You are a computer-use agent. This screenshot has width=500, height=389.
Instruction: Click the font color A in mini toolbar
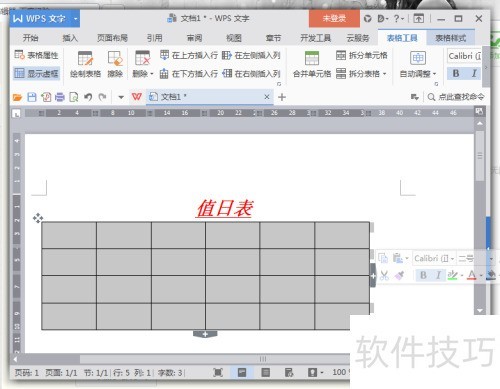click(x=472, y=275)
